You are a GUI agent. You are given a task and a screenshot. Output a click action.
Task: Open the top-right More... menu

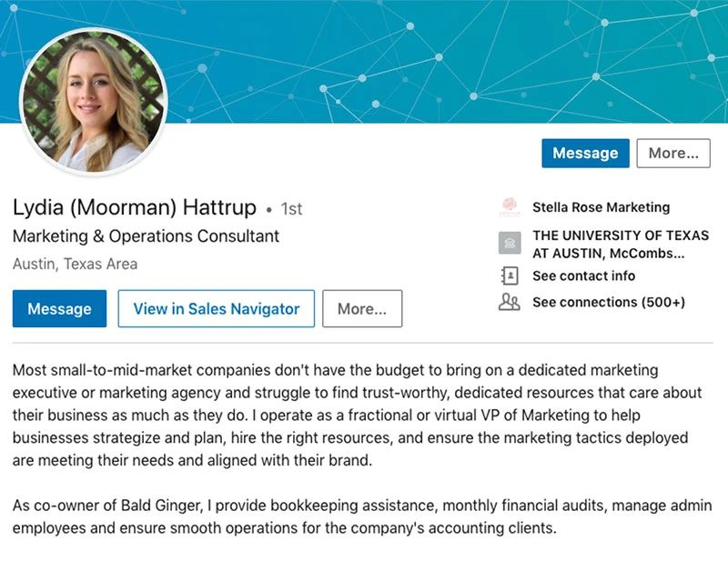click(x=673, y=153)
